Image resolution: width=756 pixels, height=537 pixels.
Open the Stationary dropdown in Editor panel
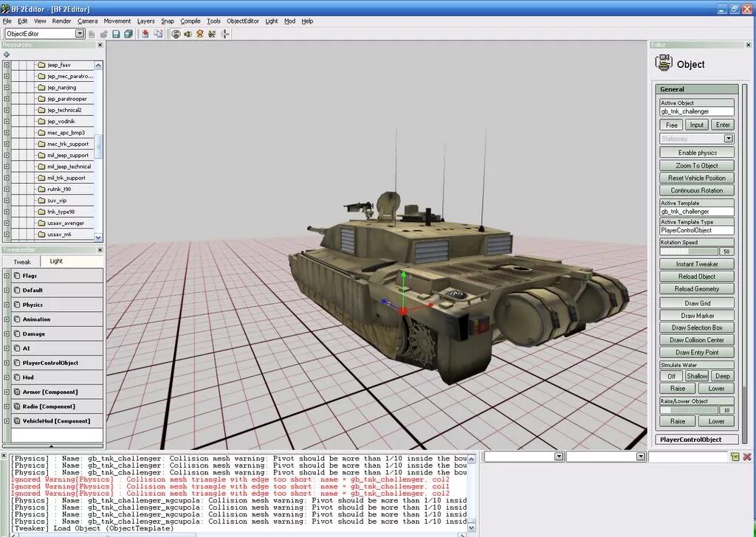point(728,139)
